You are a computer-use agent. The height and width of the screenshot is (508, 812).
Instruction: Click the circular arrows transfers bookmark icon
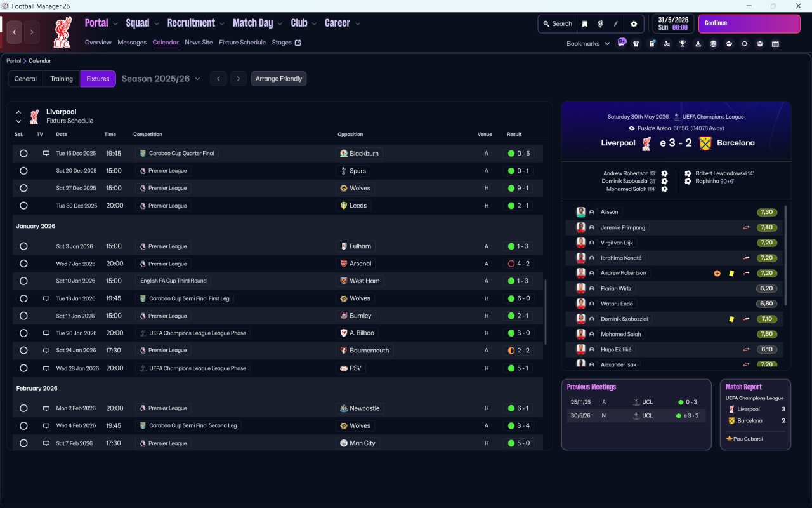(x=745, y=44)
